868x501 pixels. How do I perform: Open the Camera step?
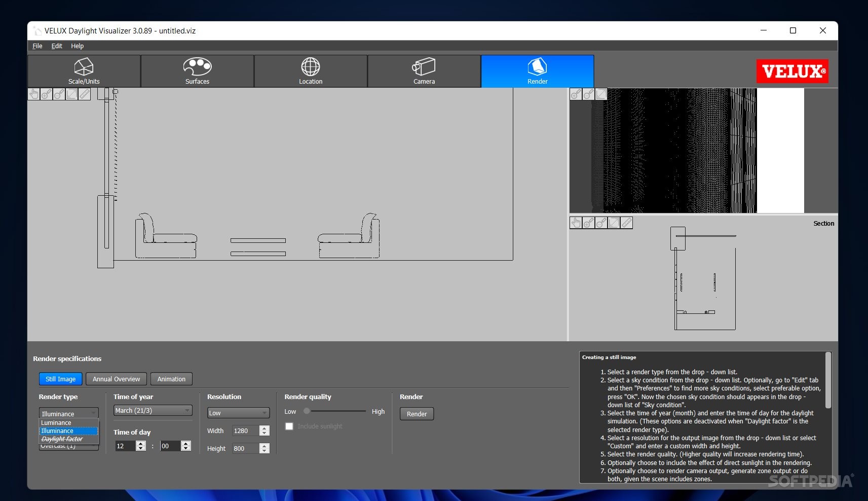click(x=424, y=71)
